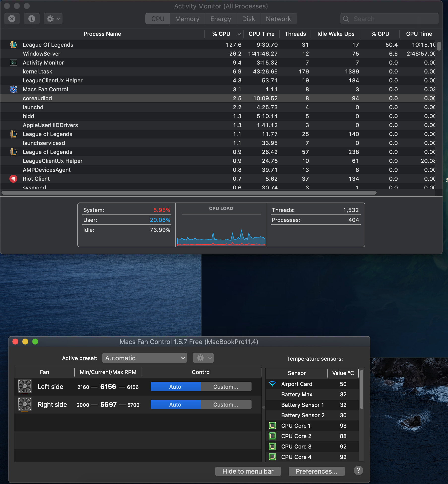Click the Min/Current/Max RPM column header
448x484 pixels.
coord(108,372)
